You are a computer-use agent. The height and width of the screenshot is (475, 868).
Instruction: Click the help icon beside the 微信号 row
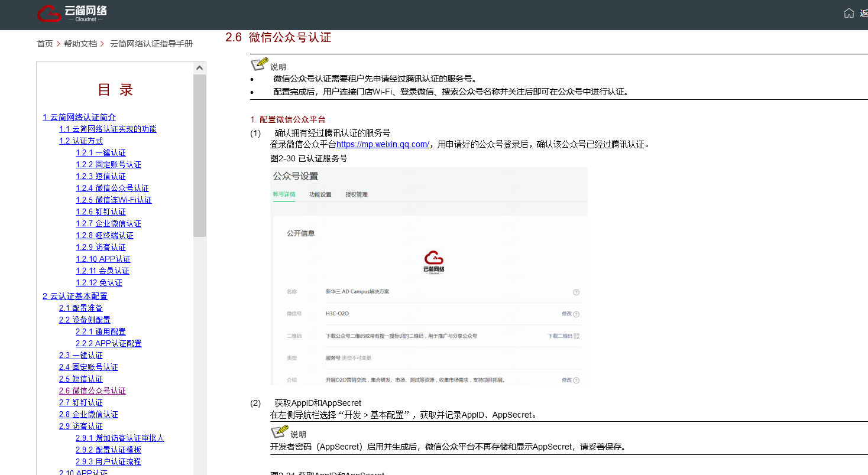[x=576, y=314]
